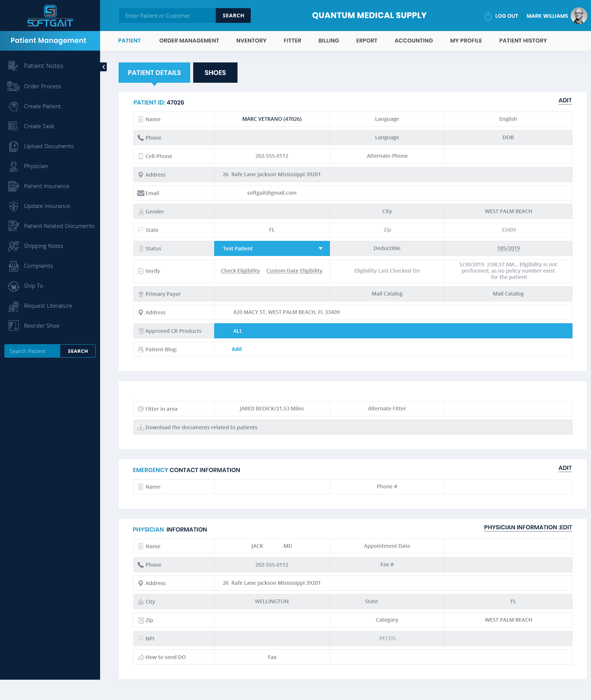Screen dimensions: 591x700
Task: Switch to the SHOES tab
Action: (x=215, y=73)
